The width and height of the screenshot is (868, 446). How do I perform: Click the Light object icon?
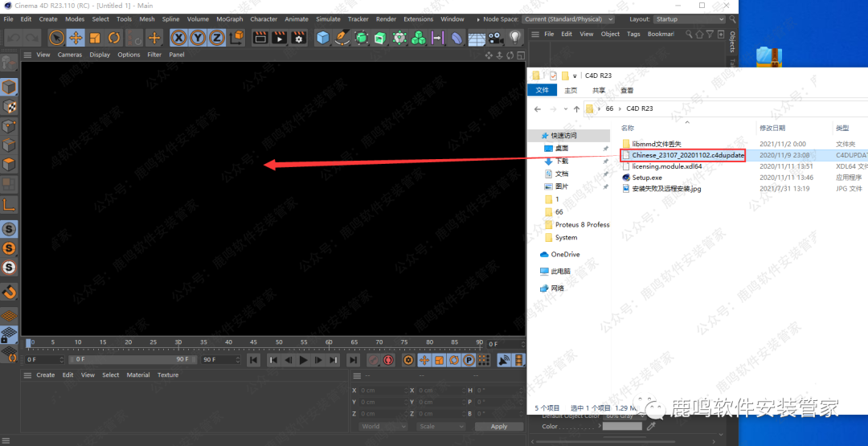[x=516, y=38]
